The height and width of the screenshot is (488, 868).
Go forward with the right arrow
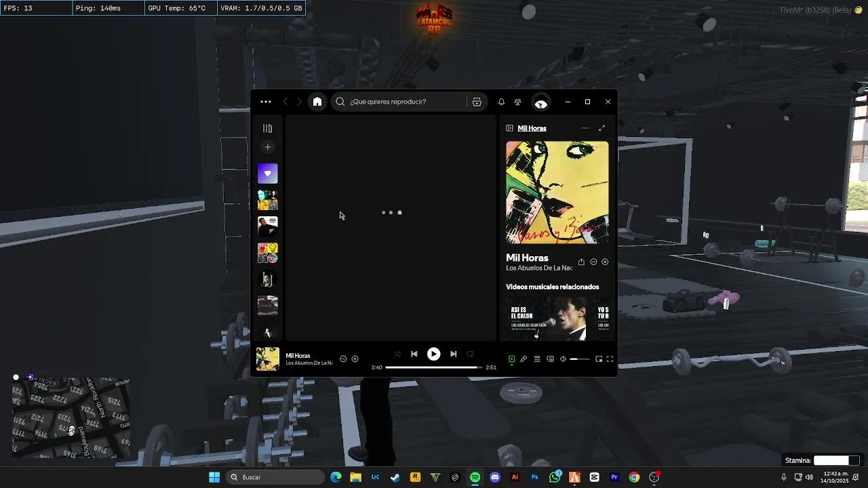[x=299, y=102]
